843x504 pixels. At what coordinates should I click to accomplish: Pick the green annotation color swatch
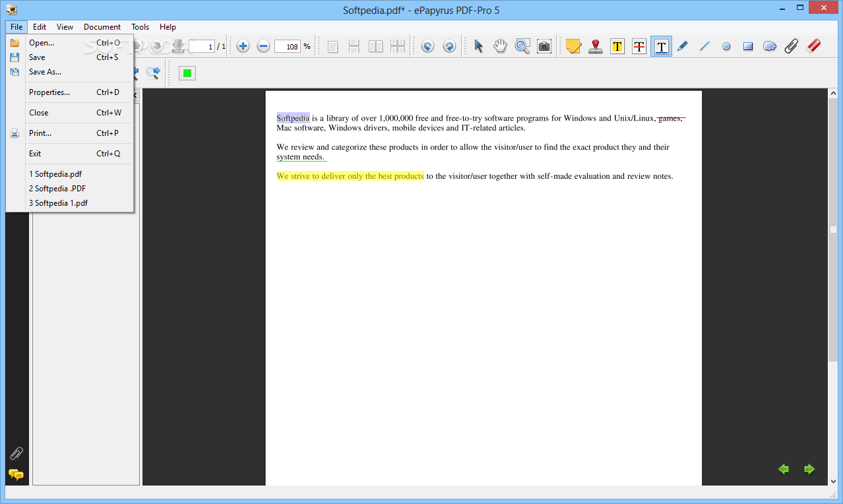pos(187,73)
